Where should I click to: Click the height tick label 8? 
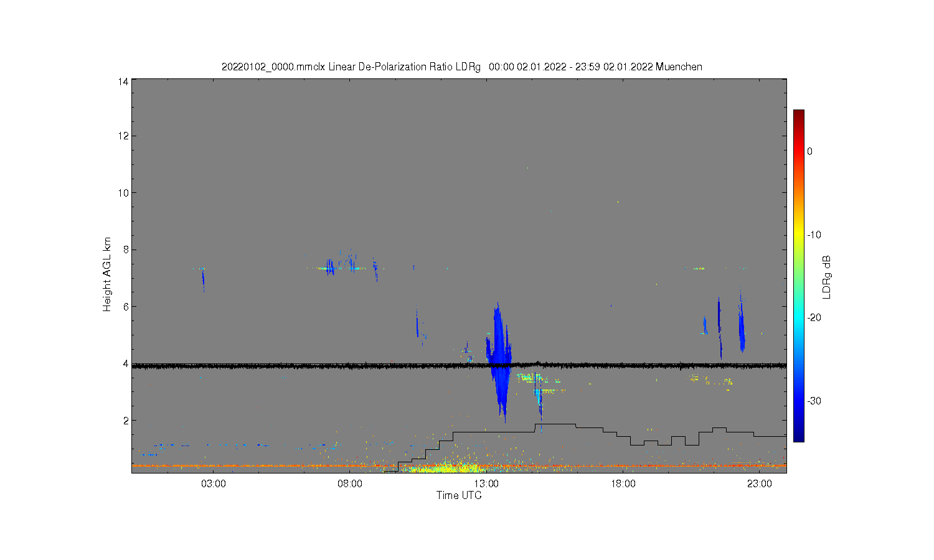coord(126,250)
